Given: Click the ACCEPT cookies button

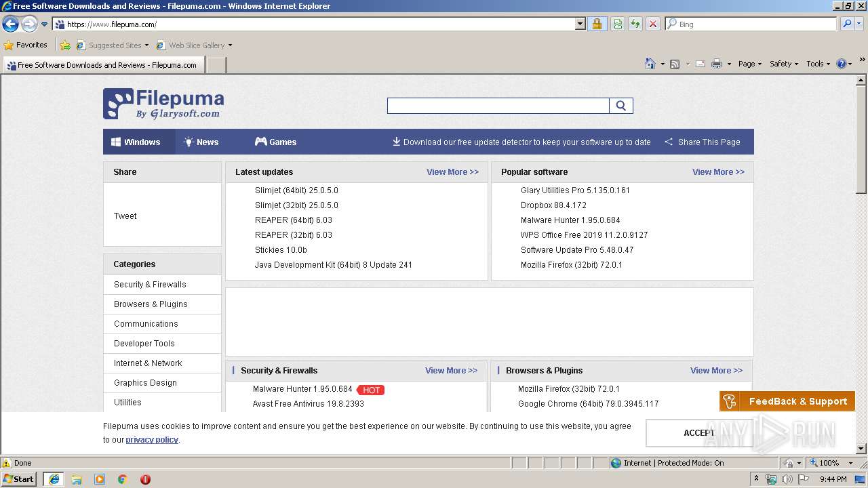Looking at the screenshot, I should tap(699, 433).
